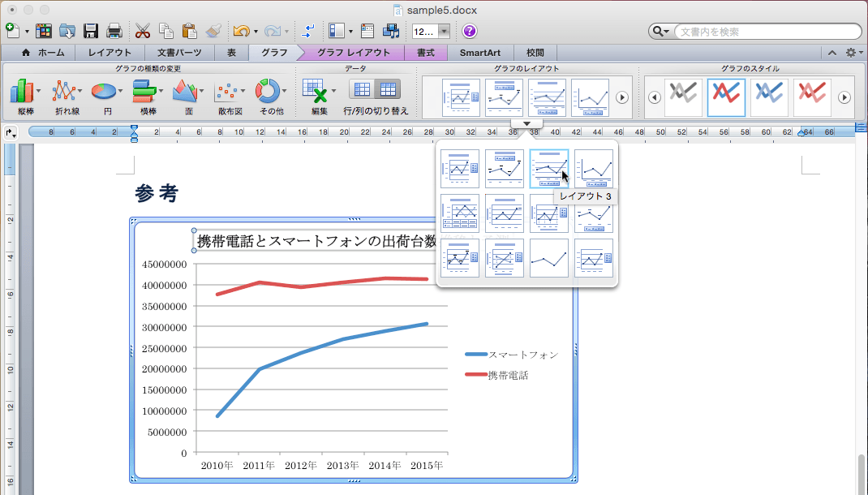The width and height of the screenshot is (868, 495).
Task: Open the template gallery icon
Action: point(43,31)
